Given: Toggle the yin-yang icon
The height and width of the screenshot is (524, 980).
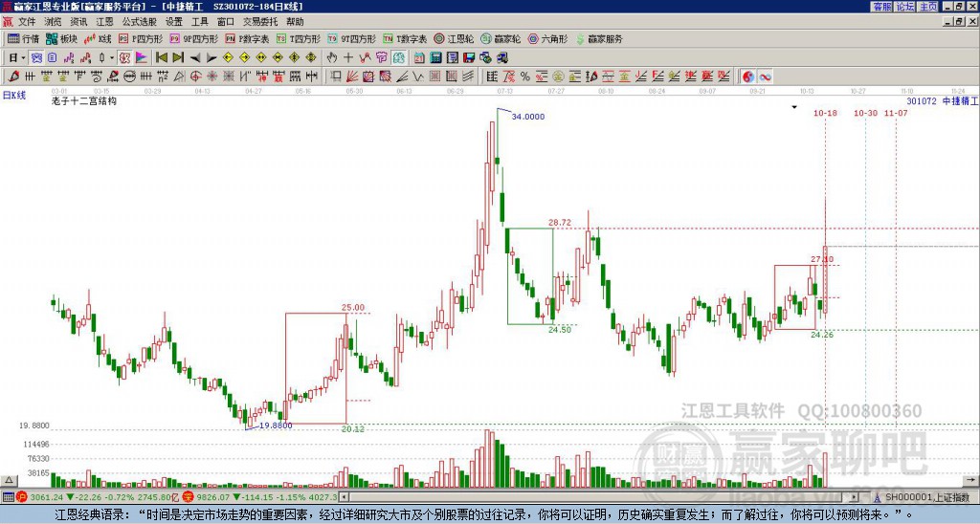Looking at the screenshot, I should tap(748, 76).
